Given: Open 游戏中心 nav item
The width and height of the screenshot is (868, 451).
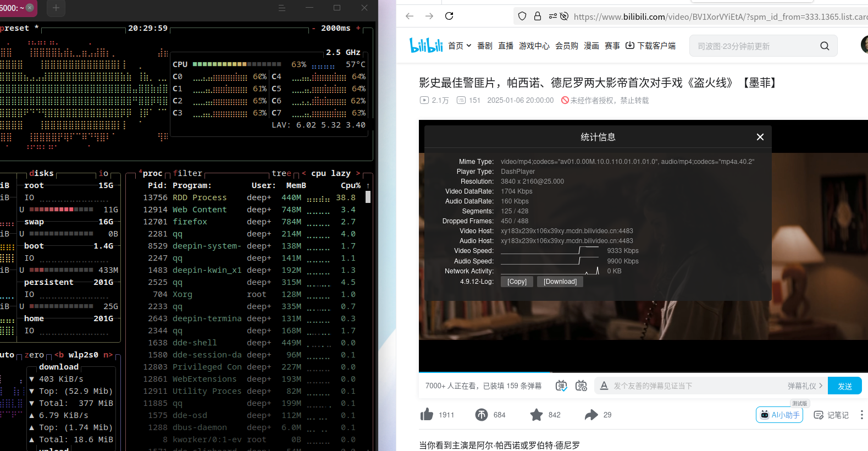Looking at the screenshot, I should coord(534,46).
